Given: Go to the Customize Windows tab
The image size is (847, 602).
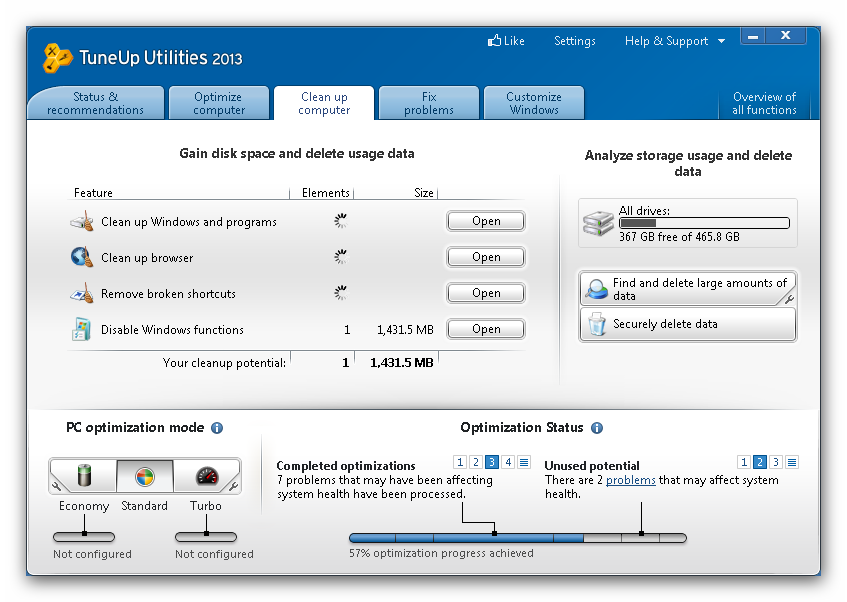Looking at the screenshot, I should [534, 103].
